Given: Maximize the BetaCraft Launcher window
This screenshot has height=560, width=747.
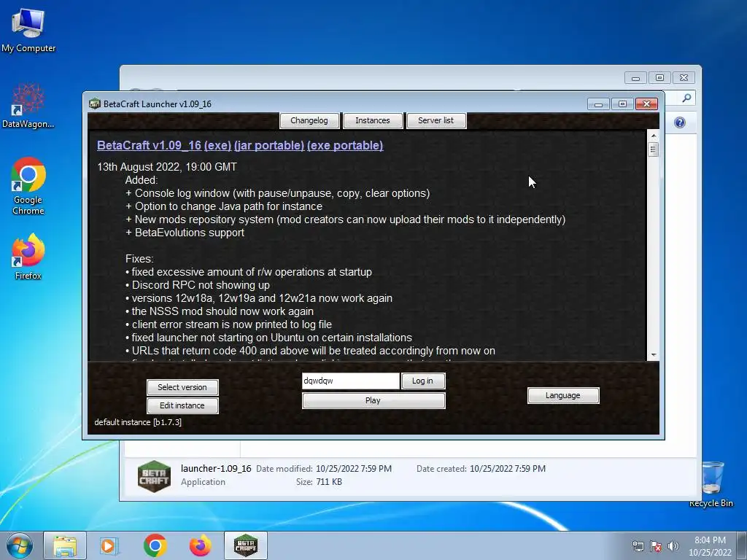Looking at the screenshot, I should [x=622, y=104].
